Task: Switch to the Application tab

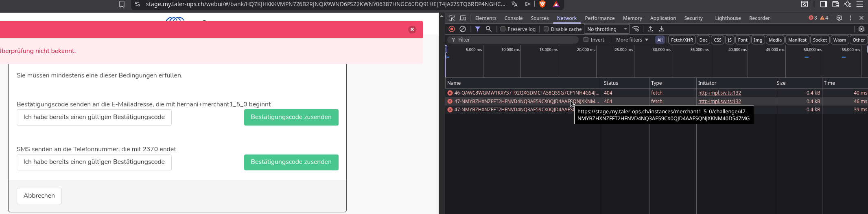Action: (x=663, y=18)
